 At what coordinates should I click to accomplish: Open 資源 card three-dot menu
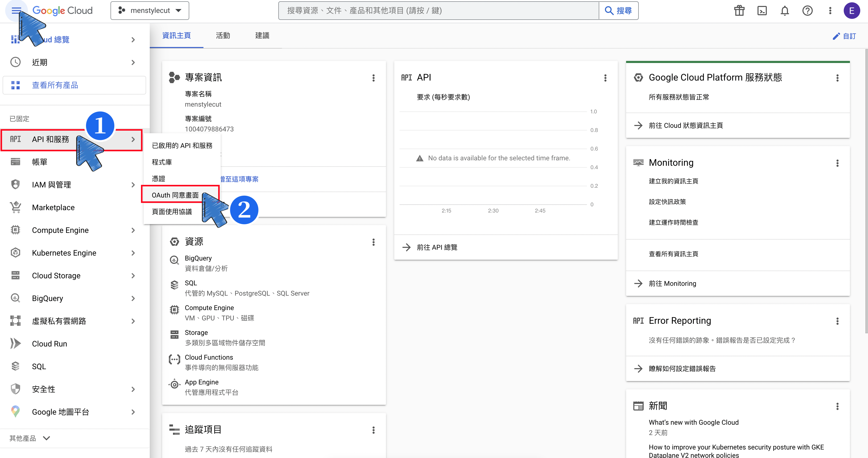coord(373,242)
